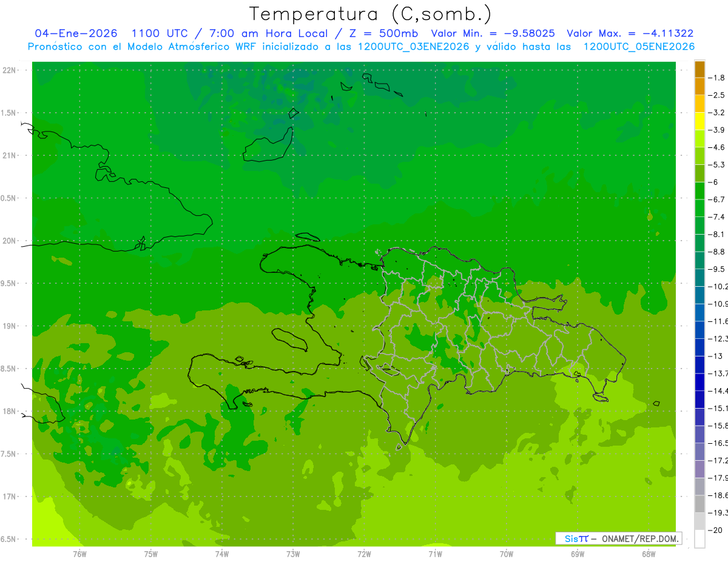Click the white swatch below -20
Screen dimensions: 728x562
point(699,538)
